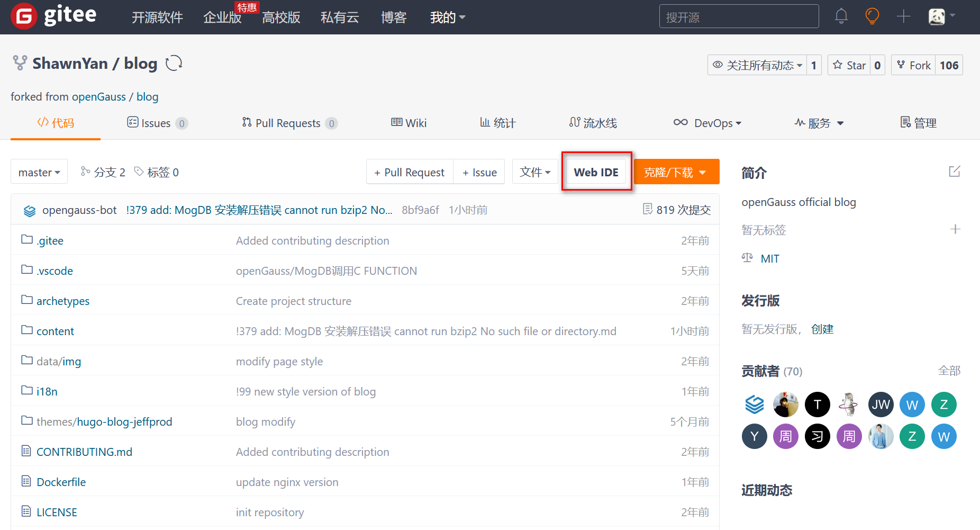This screenshot has width=980, height=530.
Task: View 标签 0 tags
Action: [157, 172]
